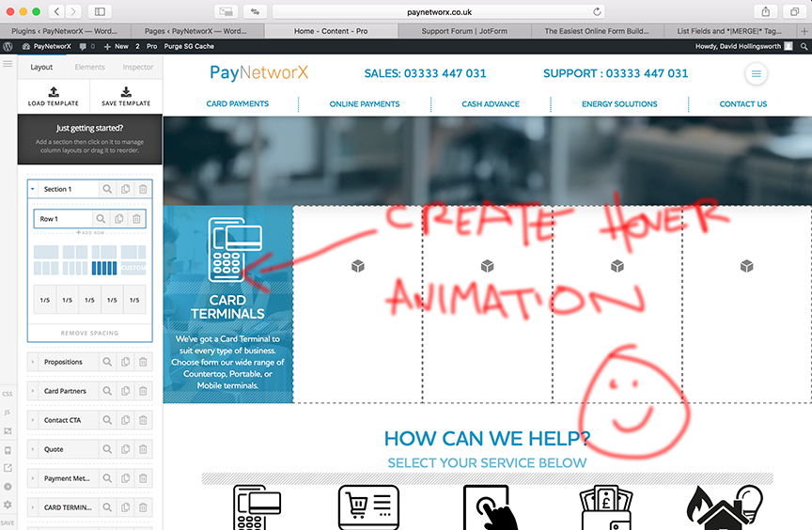Viewport: 812px width, 530px height.
Task: Open the Card Payments navigation link
Action: 237,103
